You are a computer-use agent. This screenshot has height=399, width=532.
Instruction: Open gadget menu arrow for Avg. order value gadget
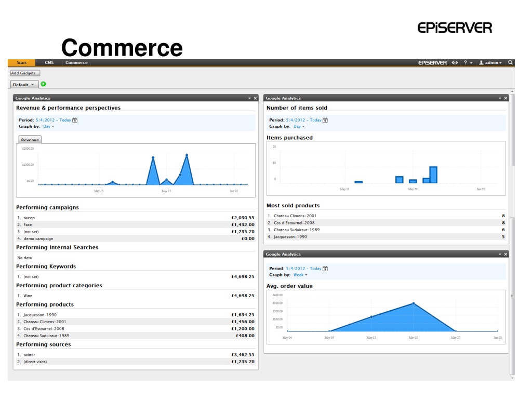(x=500, y=255)
